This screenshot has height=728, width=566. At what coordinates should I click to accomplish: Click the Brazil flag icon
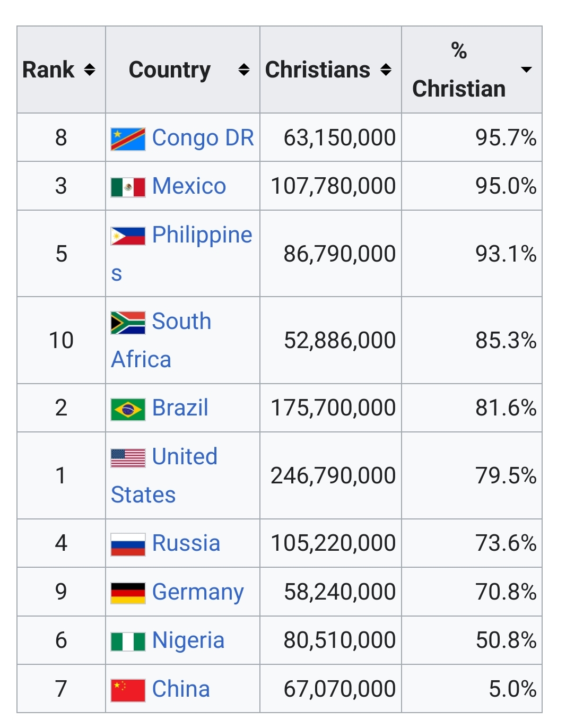128,410
